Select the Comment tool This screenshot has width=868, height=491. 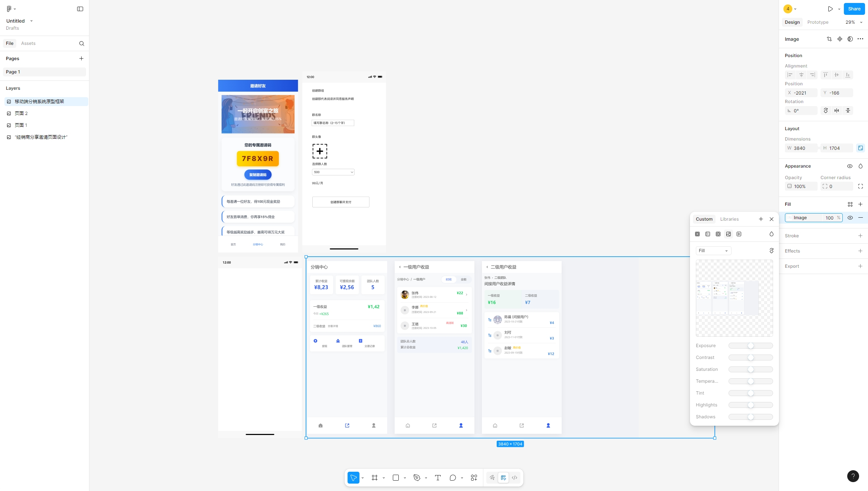coord(453,478)
